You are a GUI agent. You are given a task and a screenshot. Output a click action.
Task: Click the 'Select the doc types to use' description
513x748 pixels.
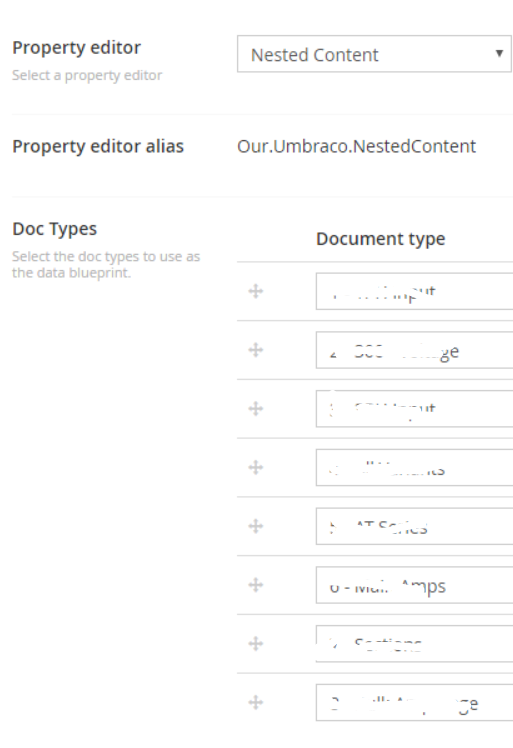click(105, 265)
